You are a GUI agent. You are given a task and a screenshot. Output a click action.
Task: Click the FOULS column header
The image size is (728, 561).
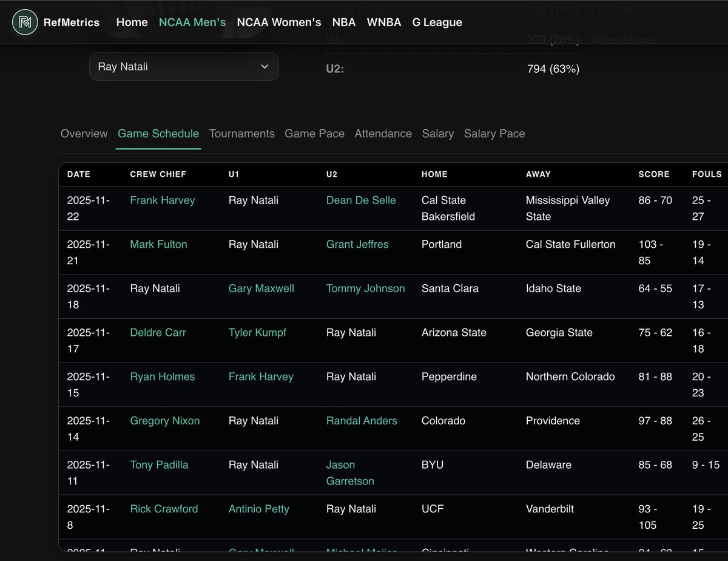tap(707, 174)
